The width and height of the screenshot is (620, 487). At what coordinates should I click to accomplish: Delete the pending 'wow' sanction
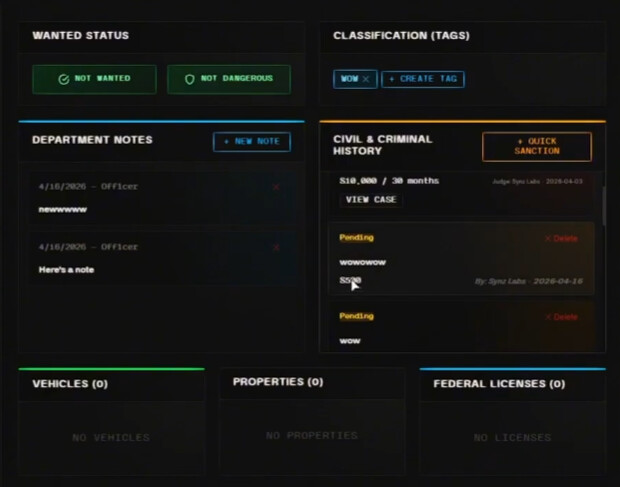click(x=561, y=317)
